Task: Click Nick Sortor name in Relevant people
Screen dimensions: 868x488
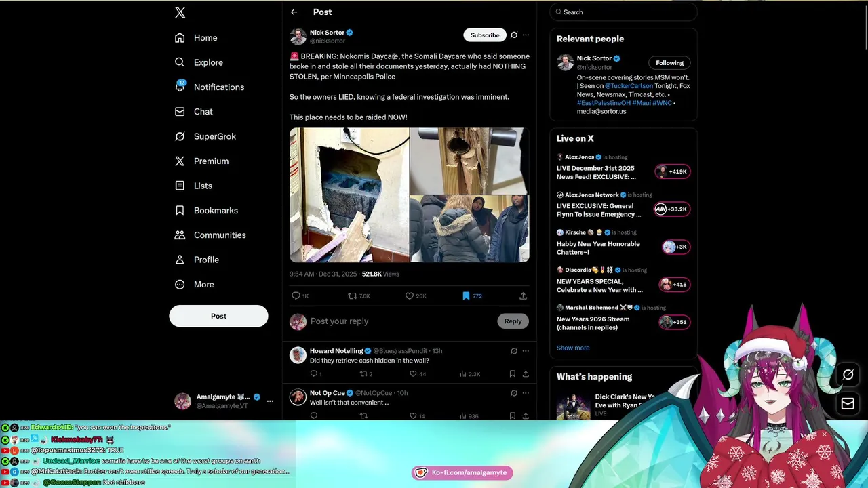Action: 594,58
